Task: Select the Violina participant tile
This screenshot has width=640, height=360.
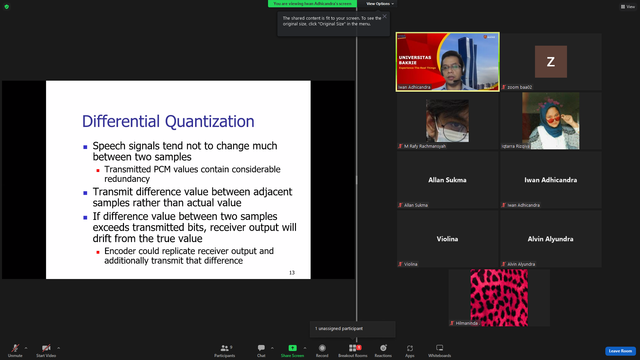Action: point(447,239)
